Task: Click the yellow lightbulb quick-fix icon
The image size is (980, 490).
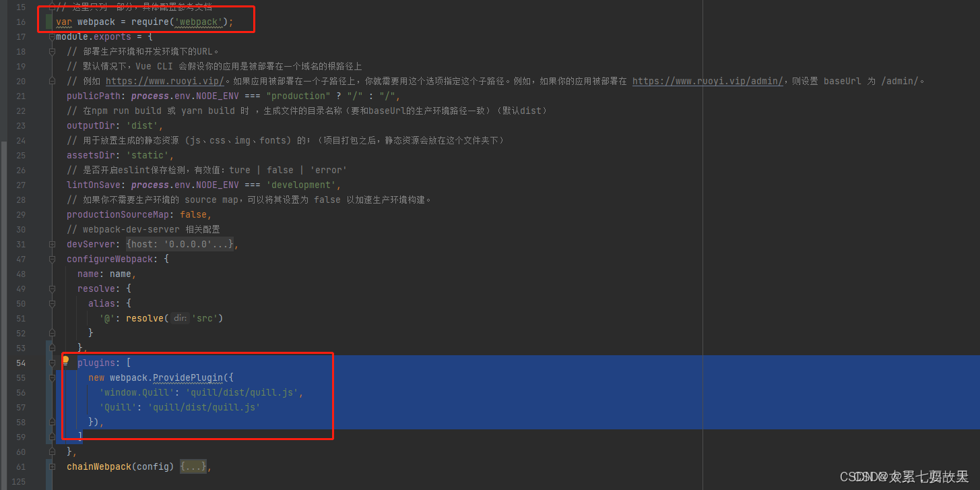Action: tap(65, 361)
